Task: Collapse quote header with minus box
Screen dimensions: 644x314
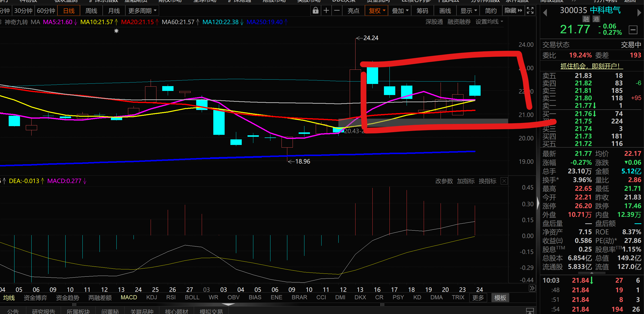Action: tap(633, 30)
